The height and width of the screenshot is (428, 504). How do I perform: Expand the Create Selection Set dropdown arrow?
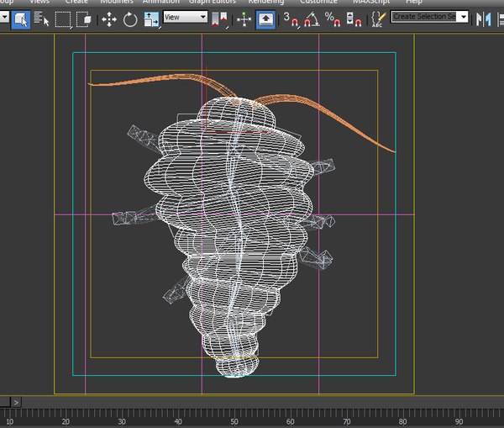coord(463,17)
